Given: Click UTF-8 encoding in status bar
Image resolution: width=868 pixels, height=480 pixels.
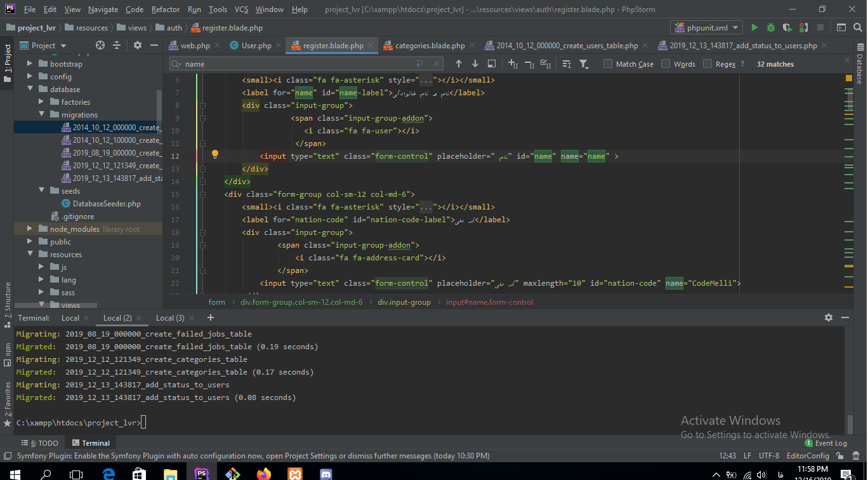Looking at the screenshot, I should 769,456.
